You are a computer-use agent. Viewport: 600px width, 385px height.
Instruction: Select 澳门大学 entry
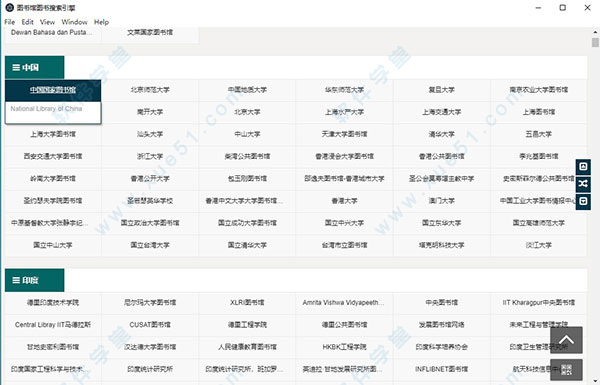point(442,201)
